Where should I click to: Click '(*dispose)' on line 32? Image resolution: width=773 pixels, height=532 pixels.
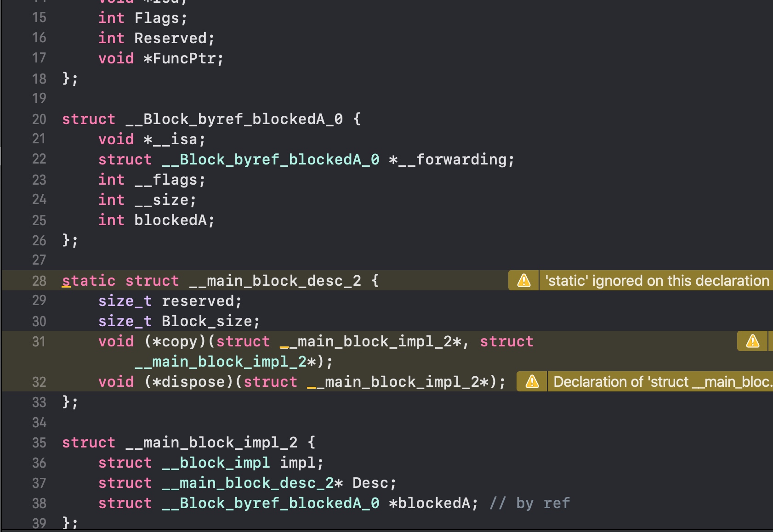(x=189, y=382)
